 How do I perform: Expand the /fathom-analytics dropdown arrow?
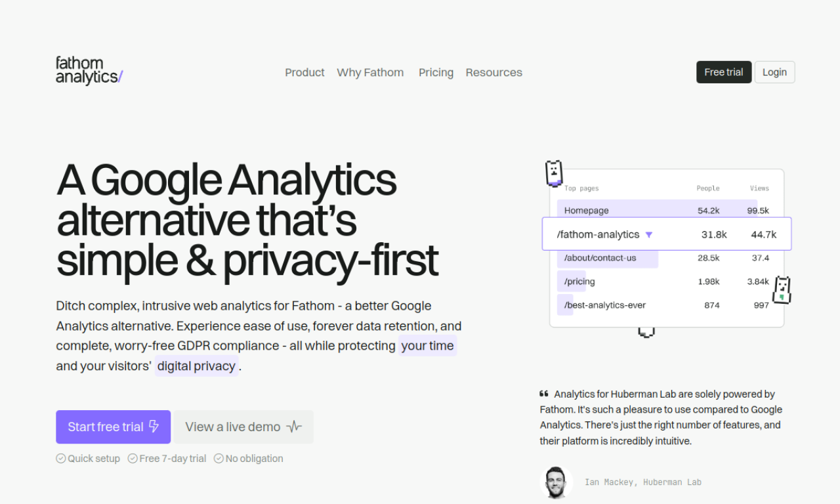pos(649,234)
